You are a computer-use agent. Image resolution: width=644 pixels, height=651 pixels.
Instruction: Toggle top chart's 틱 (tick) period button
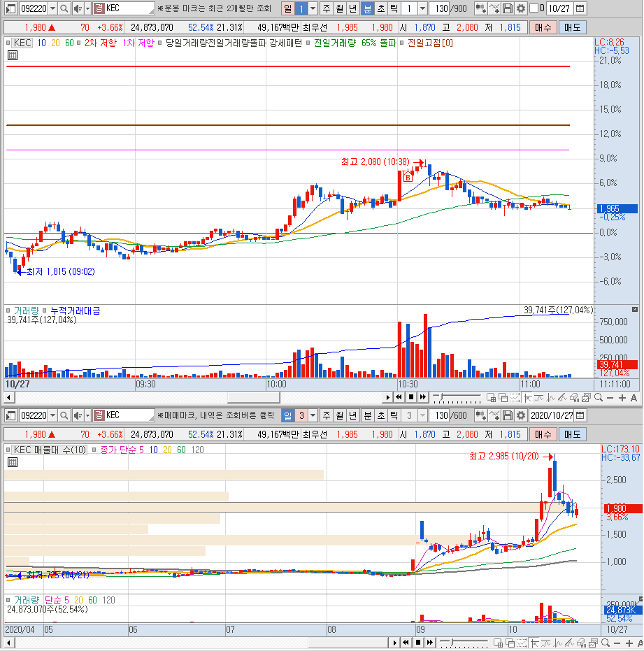(394, 8)
